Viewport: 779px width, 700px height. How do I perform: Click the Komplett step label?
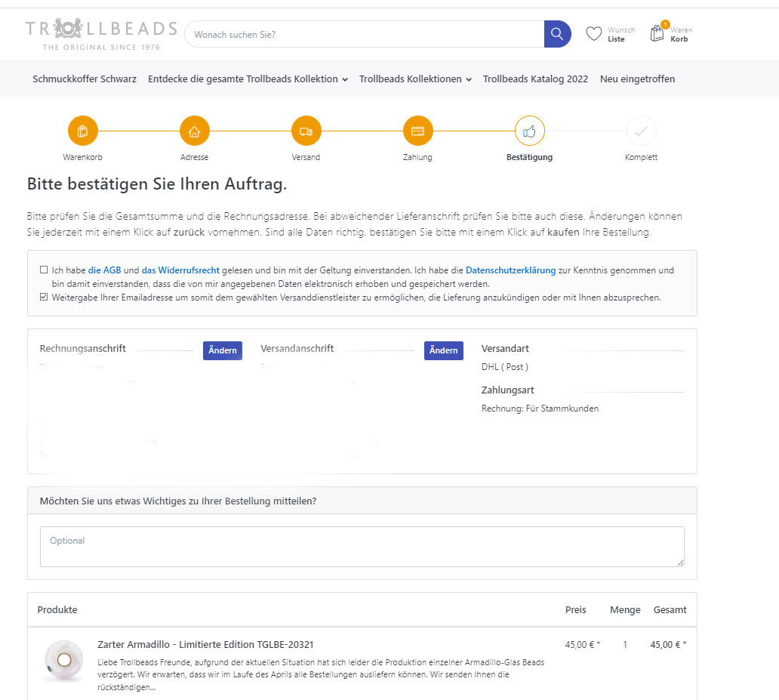(x=642, y=157)
